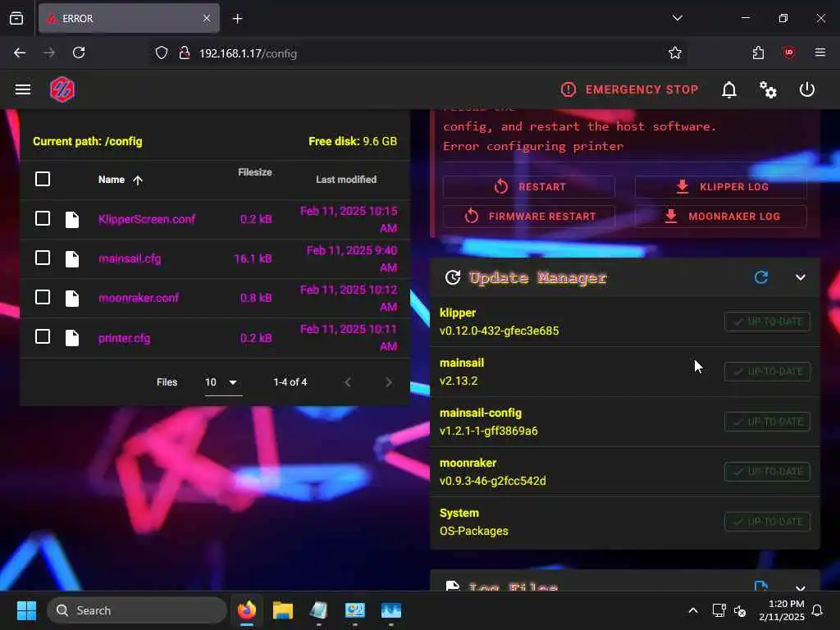Open the uBlock Origin extension icon
This screenshot has width=840, height=630.
(x=789, y=52)
